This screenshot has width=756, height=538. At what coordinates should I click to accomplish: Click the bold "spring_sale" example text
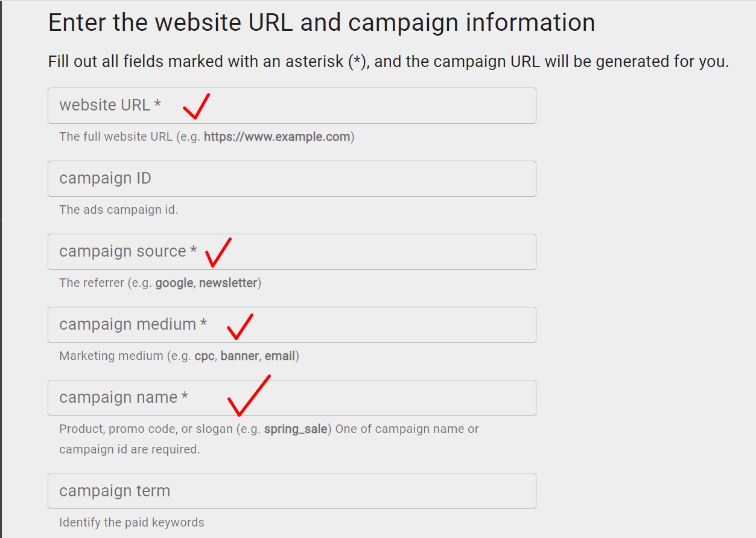click(x=296, y=429)
